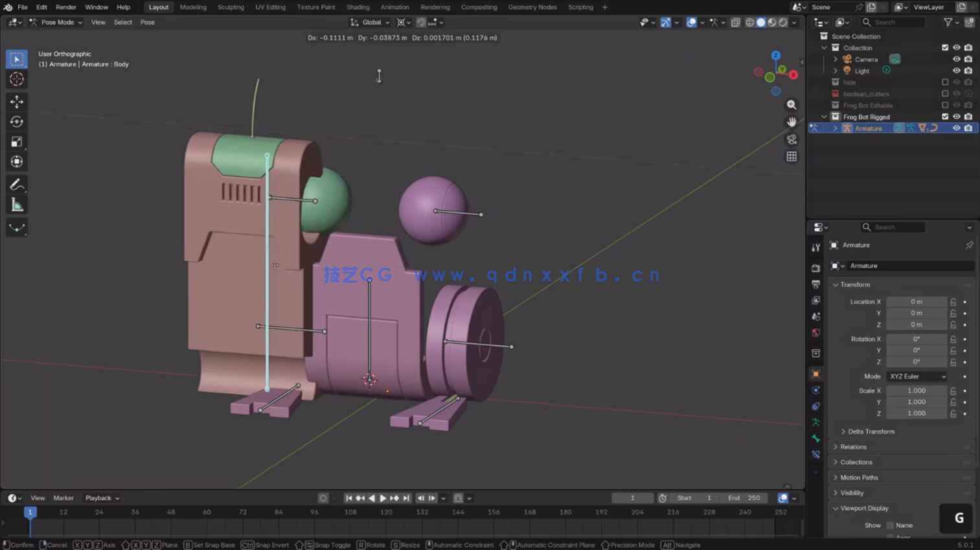This screenshot has height=550, width=980.
Task: Select the Rotate tool in the toolbar
Action: (16, 121)
